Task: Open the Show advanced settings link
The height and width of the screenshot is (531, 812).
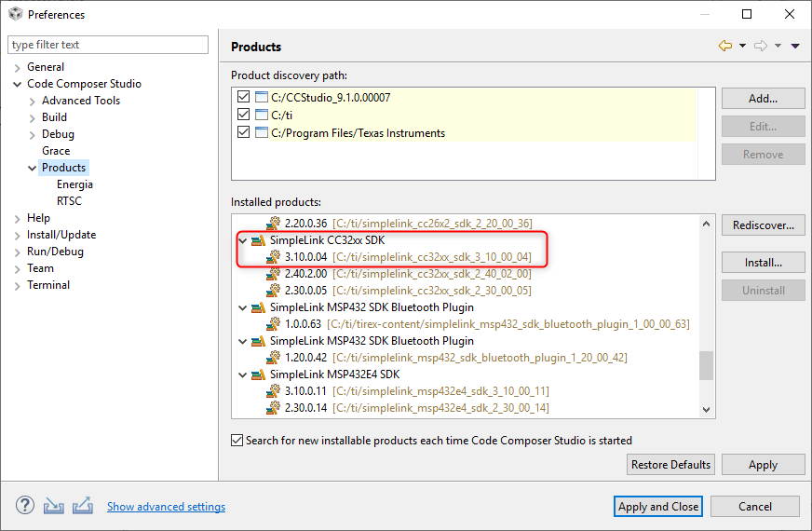Action: coord(166,507)
